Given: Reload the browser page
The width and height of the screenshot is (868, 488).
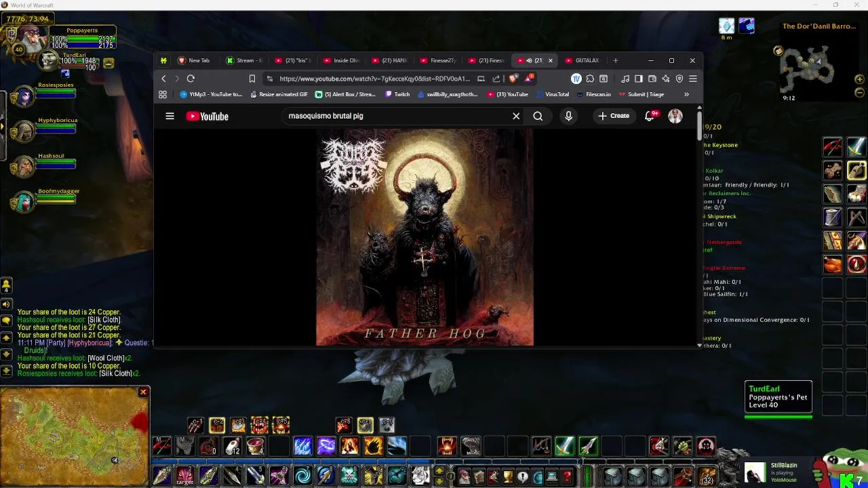Looking at the screenshot, I should [191, 79].
